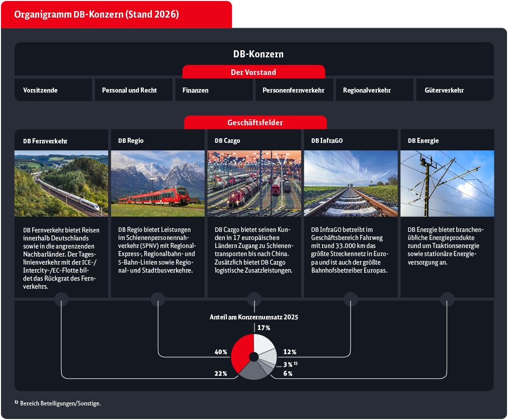Screen dimensions: 508x420
Task: Click the Güterverkehr board box
Action: pos(455,91)
